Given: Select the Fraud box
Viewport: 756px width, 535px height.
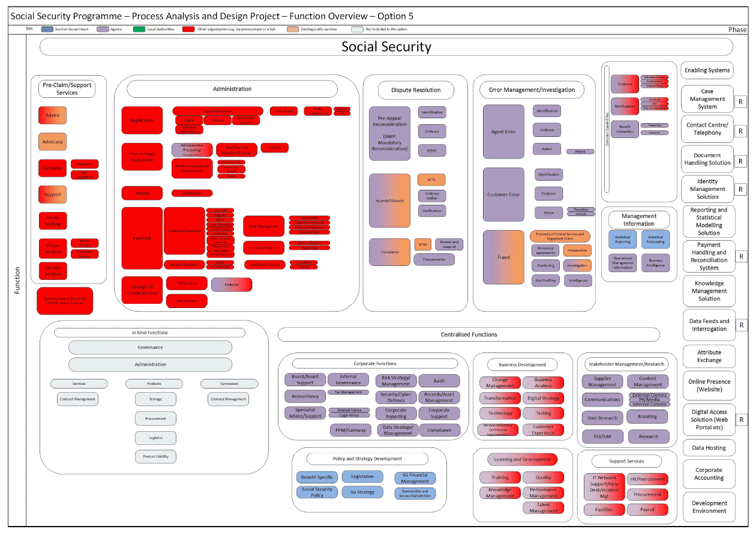Looking at the screenshot, I should click(x=503, y=257).
